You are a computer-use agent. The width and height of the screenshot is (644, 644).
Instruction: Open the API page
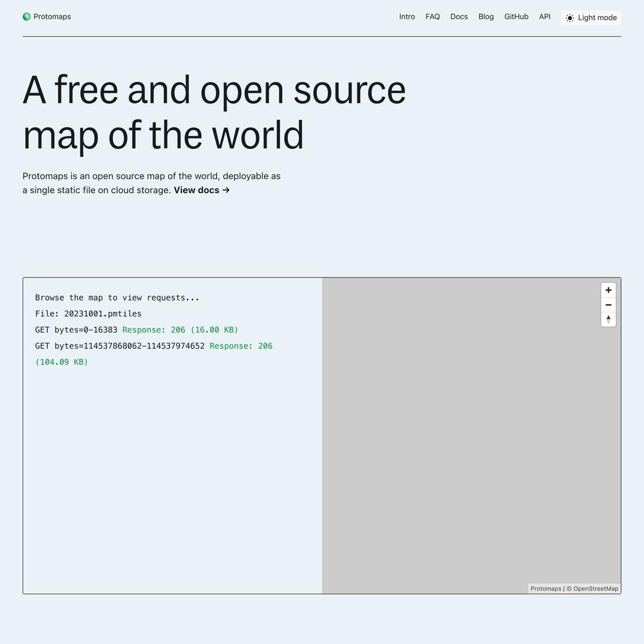[x=545, y=17]
